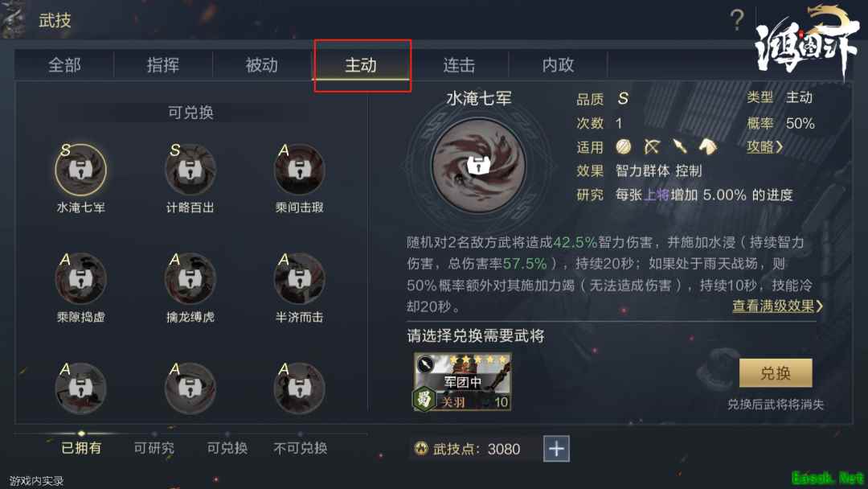The width and height of the screenshot is (868, 489).
Task: Click the 兑换 button
Action: point(776,373)
